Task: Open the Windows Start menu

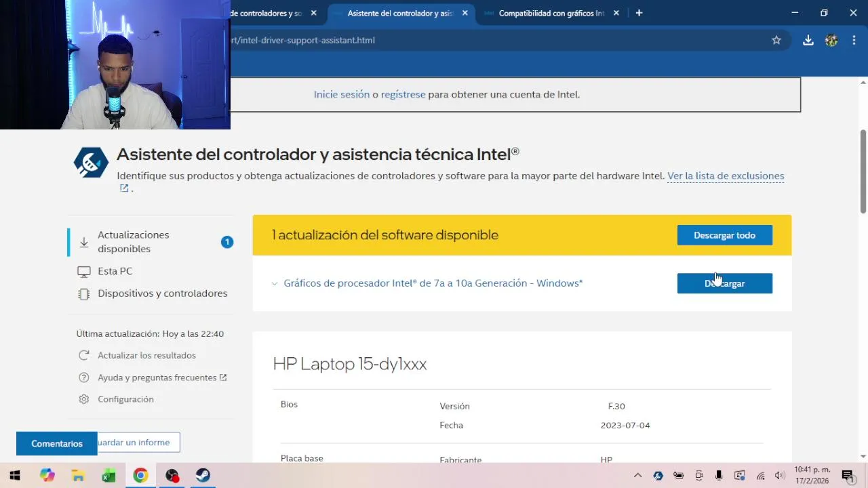Action: [x=15, y=475]
